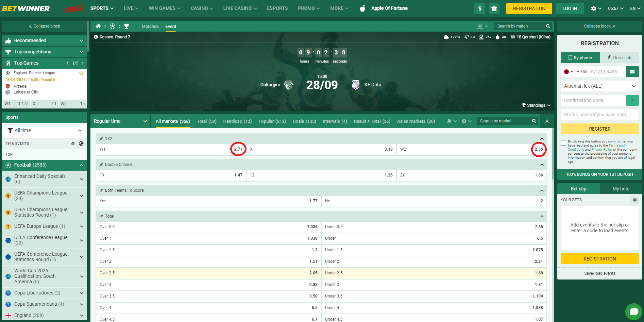Collapse the Total market section
Image resolution: width=644 pixels, height=322 pixels.
(x=542, y=216)
